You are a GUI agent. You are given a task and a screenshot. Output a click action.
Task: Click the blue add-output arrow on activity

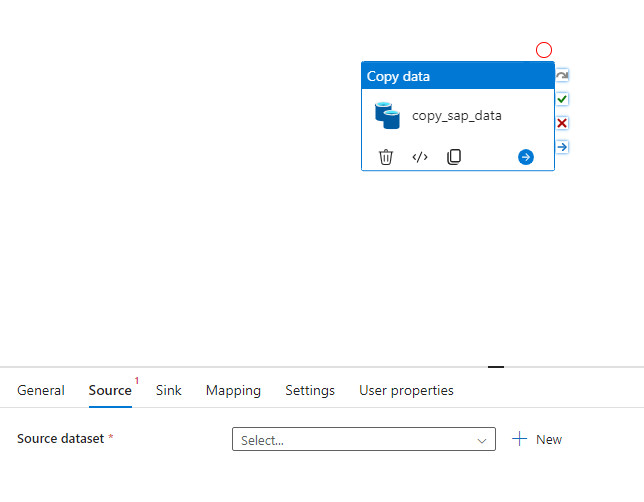point(526,157)
